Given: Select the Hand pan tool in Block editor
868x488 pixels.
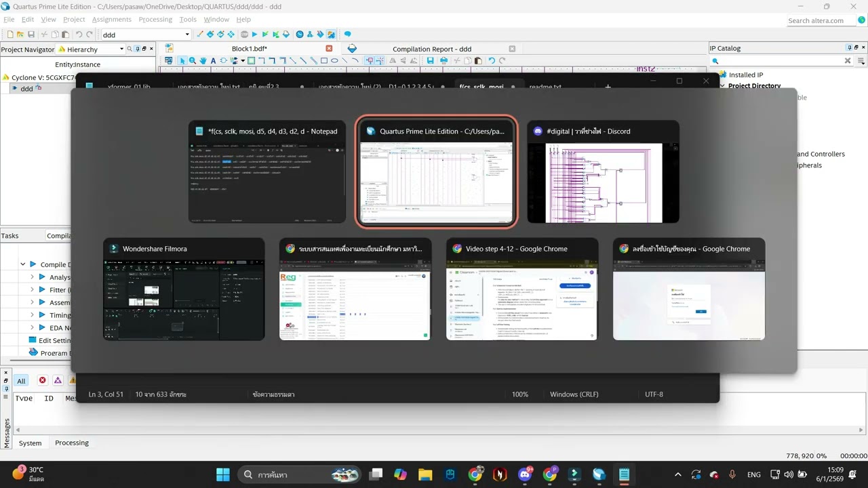Looking at the screenshot, I should [203, 60].
